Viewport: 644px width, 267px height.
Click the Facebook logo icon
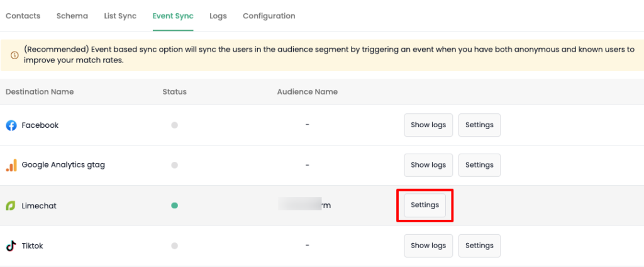[x=11, y=125]
